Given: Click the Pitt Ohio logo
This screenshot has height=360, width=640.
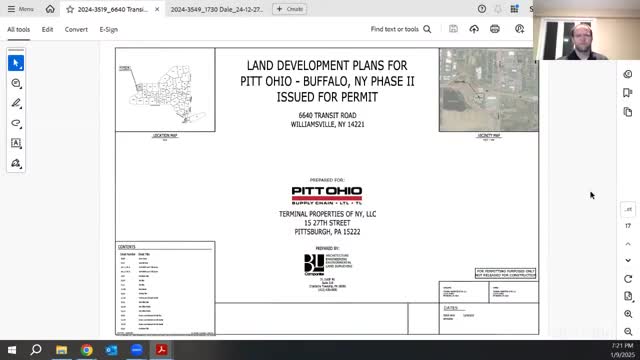Looking at the screenshot, I should coord(327,196).
